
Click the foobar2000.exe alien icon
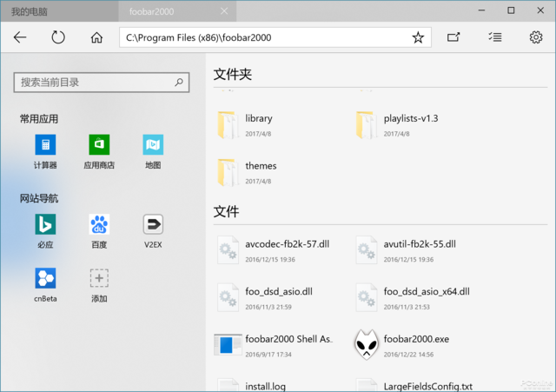pyautogui.click(x=366, y=344)
